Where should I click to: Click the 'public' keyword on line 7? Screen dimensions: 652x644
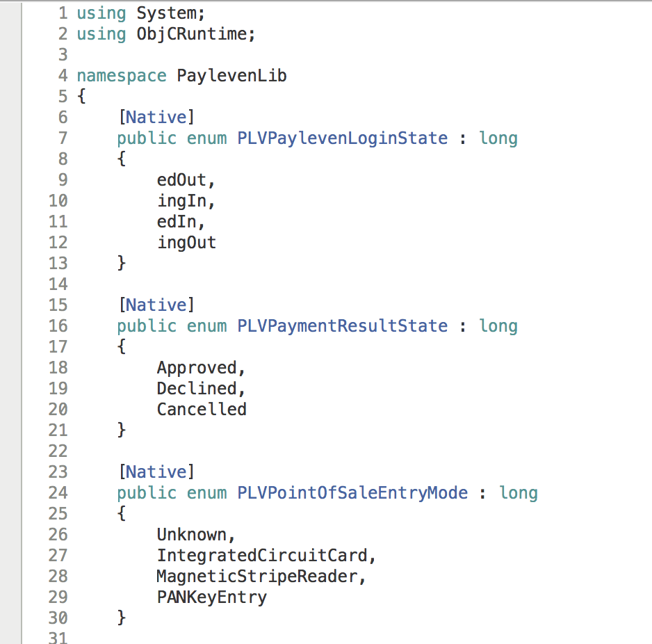(x=147, y=138)
